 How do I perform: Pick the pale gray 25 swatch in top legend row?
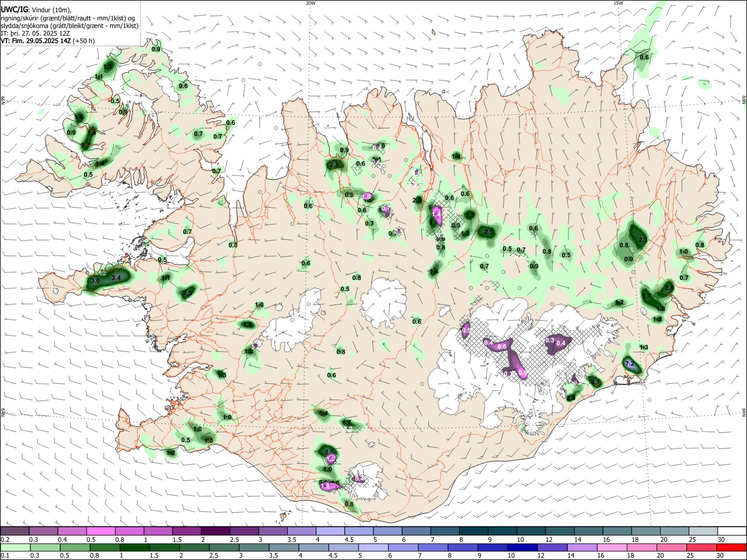[703, 531]
